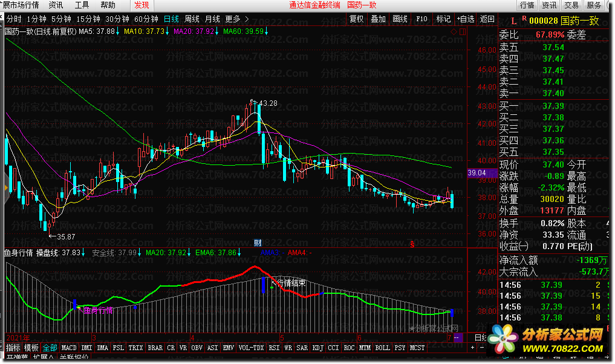Viewport: 615px width, 364px height.
Task: Click the 画线 drawing button
Action: coord(400,19)
